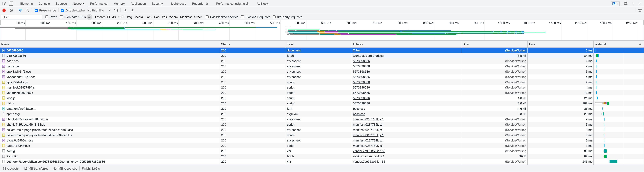Sort by the Time column header

(x=560, y=44)
